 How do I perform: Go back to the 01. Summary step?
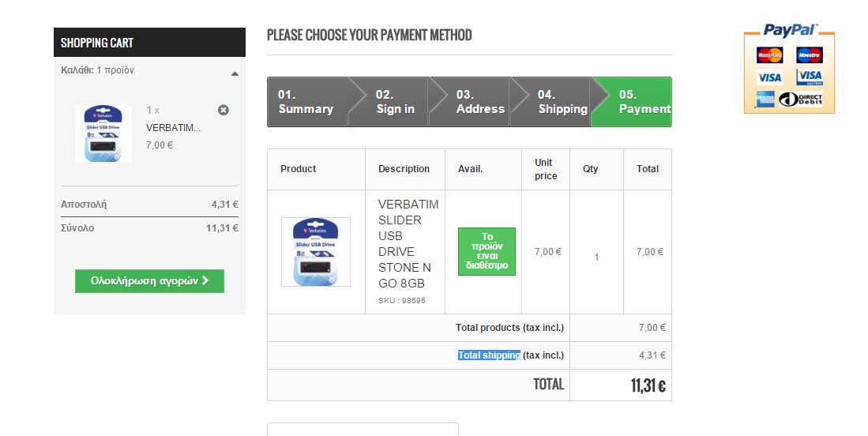pos(306,102)
